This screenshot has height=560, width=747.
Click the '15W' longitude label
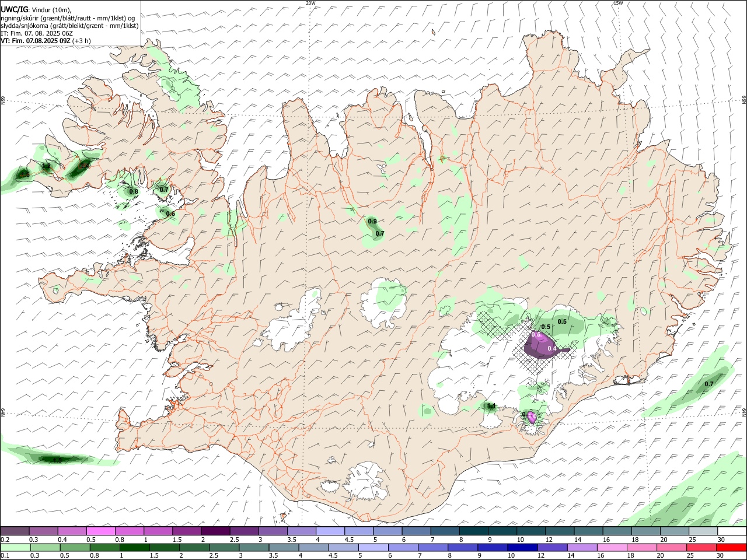(618, 3)
